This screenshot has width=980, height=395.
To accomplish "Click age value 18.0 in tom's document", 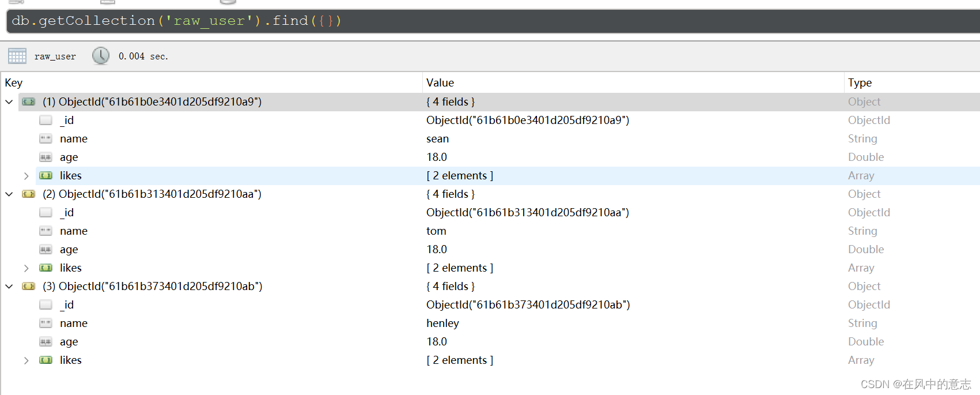I will [437, 250].
